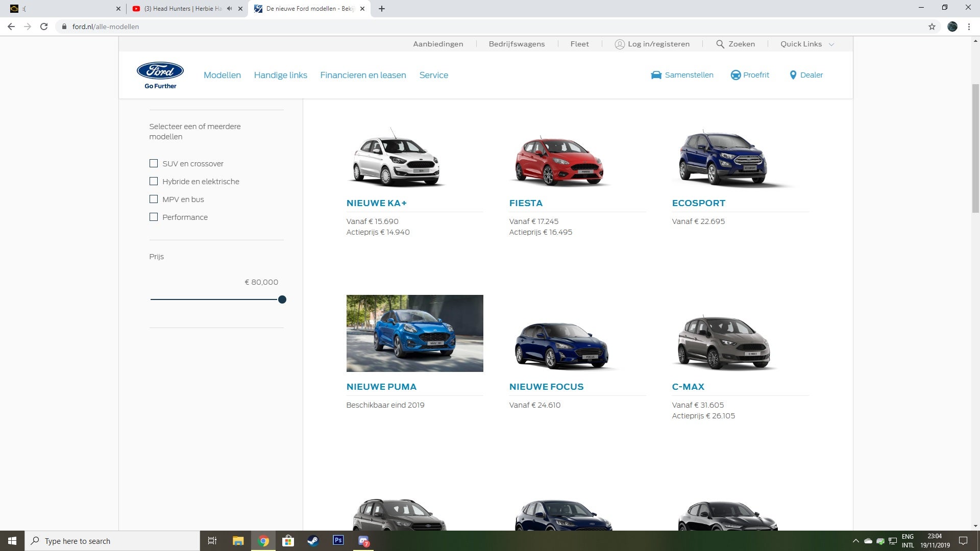
Task: Check Hybride en elektrische filter
Action: (x=154, y=181)
